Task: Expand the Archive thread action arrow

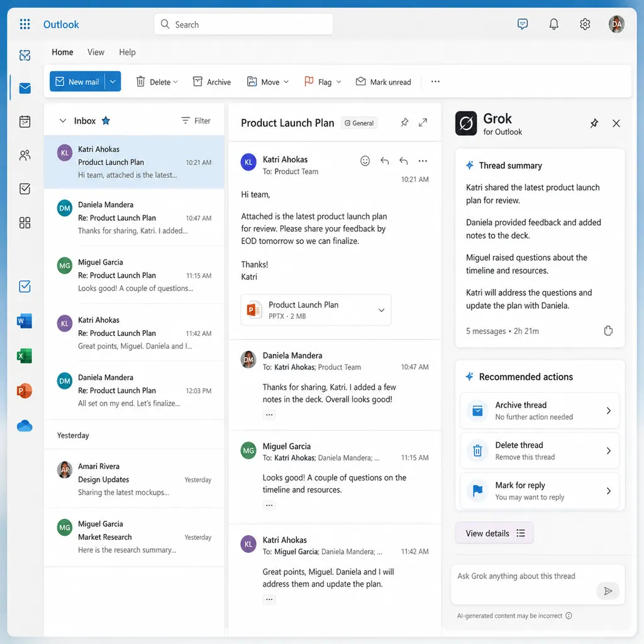Action: coord(609,411)
